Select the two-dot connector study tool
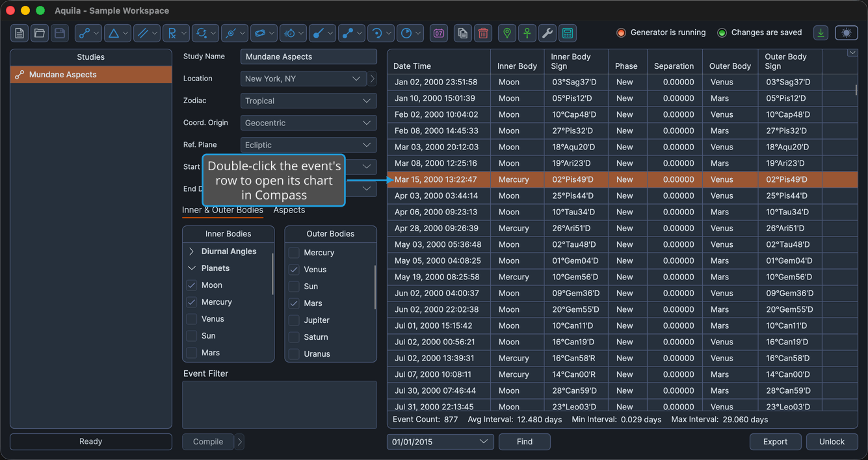The height and width of the screenshot is (460, 868). (x=352, y=33)
